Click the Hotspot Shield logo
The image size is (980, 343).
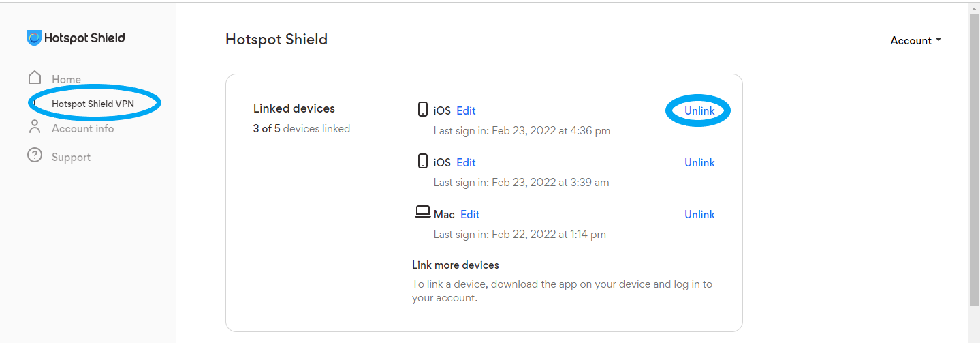pos(76,38)
